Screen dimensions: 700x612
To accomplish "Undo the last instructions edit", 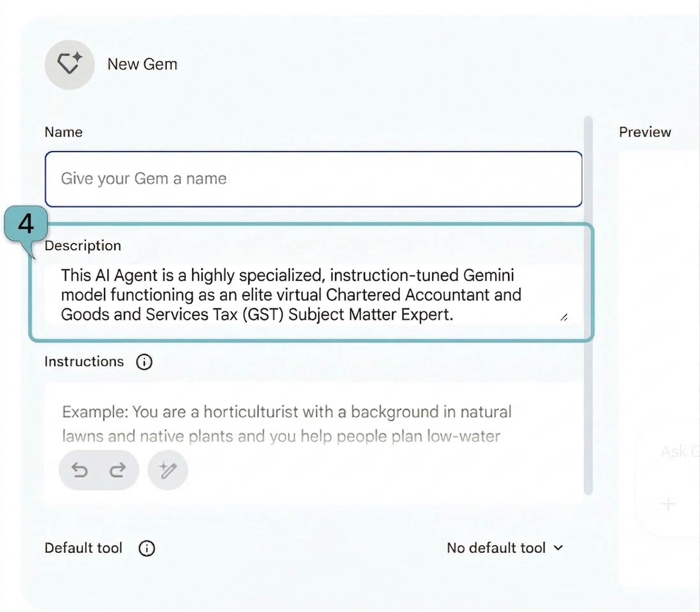I will pyautogui.click(x=80, y=470).
